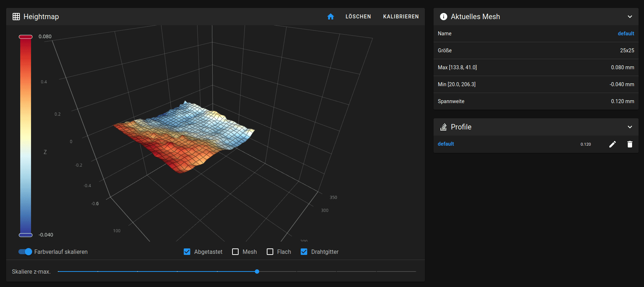Click the lower blue color scale handle
644x287 pixels.
click(26, 235)
